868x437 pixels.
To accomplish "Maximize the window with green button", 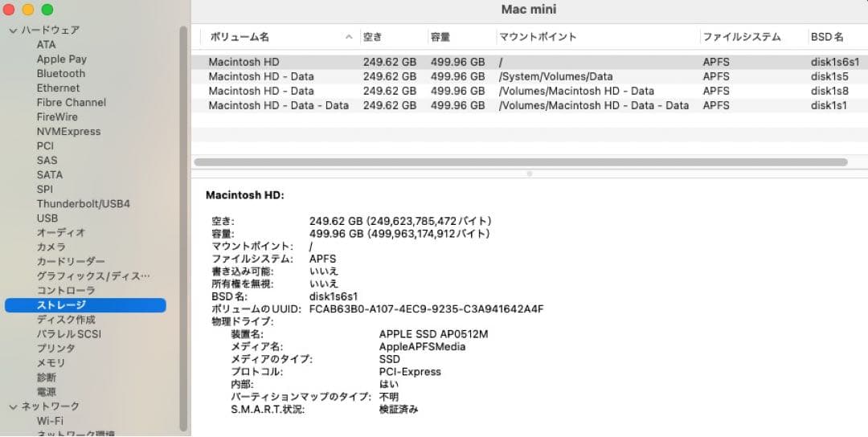I will [x=47, y=10].
